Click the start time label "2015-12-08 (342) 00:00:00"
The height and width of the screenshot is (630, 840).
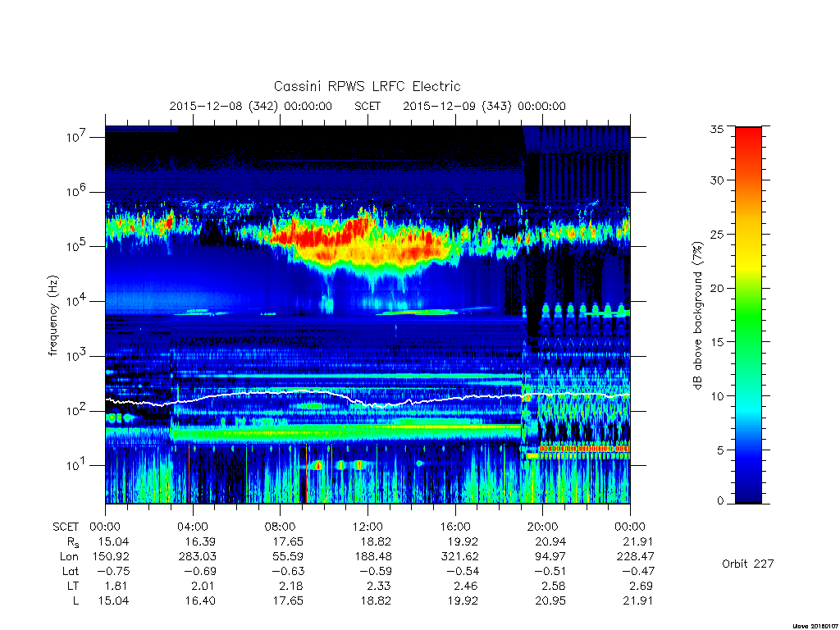click(x=251, y=106)
